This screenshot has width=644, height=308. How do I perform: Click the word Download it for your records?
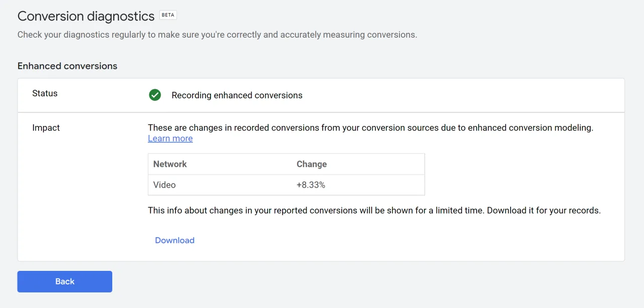tap(544, 211)
